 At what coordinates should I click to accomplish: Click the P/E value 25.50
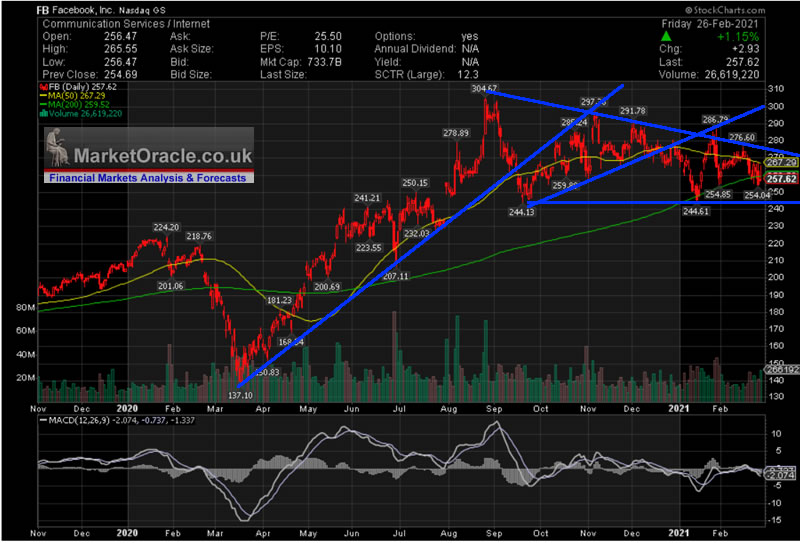[x=328, y=36]
